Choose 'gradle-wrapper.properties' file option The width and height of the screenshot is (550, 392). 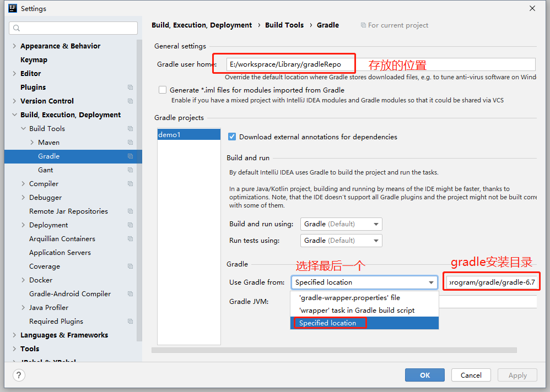pyautogui.click(x=364, y=298)
